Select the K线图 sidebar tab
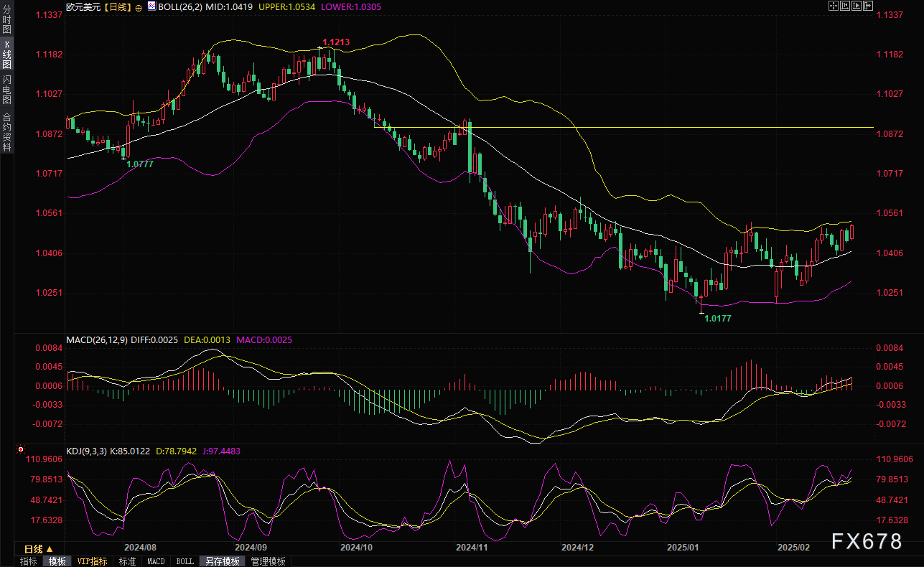This screenshot has height=567, width=924. [6, 55]
